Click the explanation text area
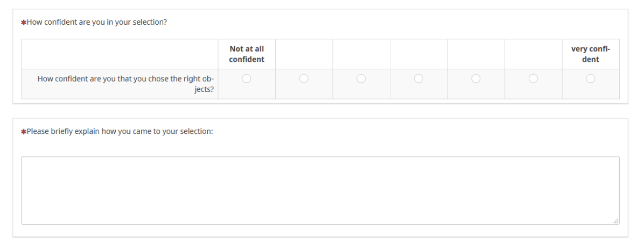644x250 pixels. pyautogui.click(x=320, y=190)
